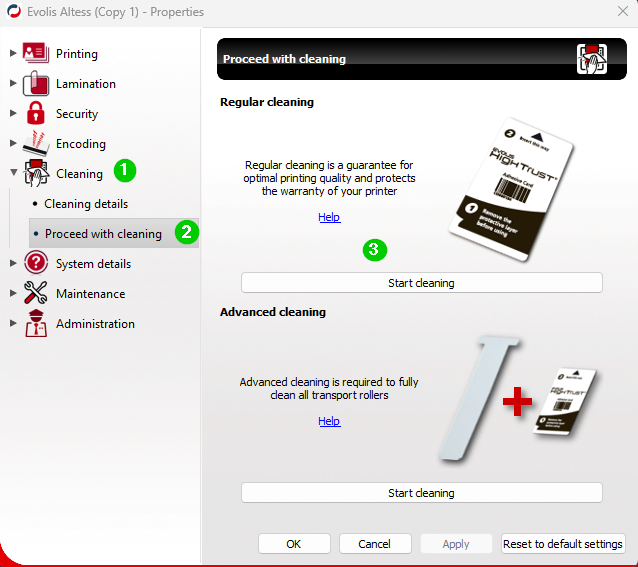Click the cleaning icon in header banner
The height and width of the screenshot is (567, 638).
coord(592,59)
